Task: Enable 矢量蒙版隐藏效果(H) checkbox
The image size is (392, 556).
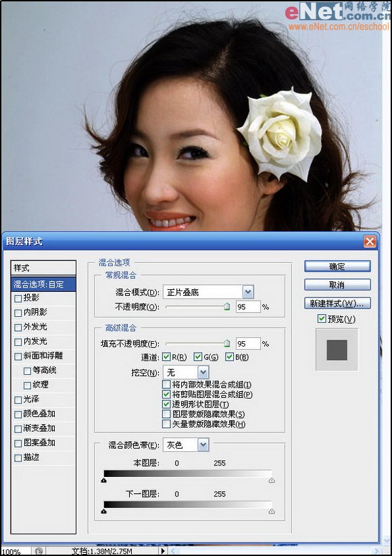Action: click(x=166, y=424)
